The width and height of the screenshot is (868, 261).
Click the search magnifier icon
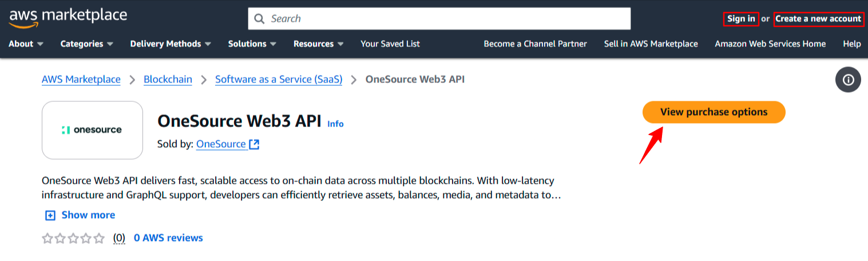(x=259, y=19)
